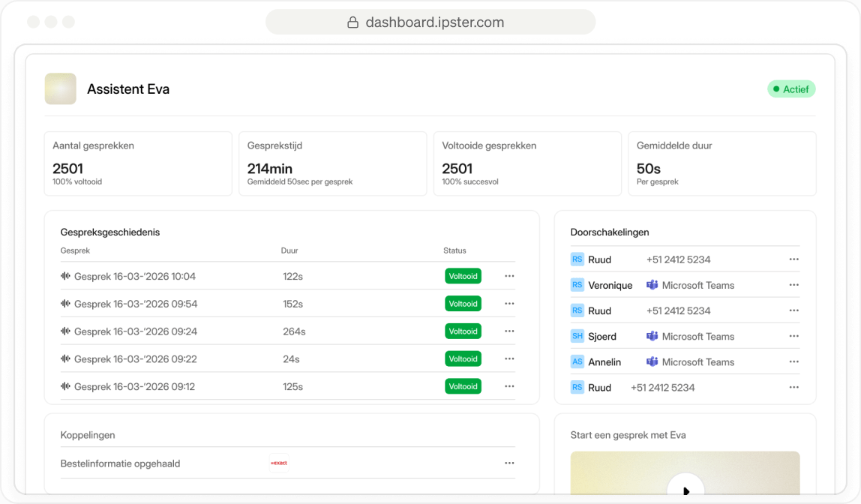Click the waveform icon of Gesprek 16-03 10:04

click(x=65, y=276)
